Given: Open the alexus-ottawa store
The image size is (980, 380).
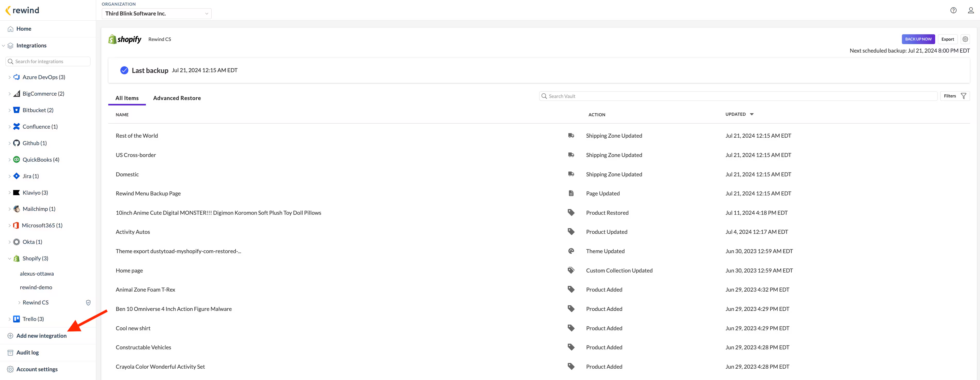Looking at the screenshot, I should [x=37, y=274].
